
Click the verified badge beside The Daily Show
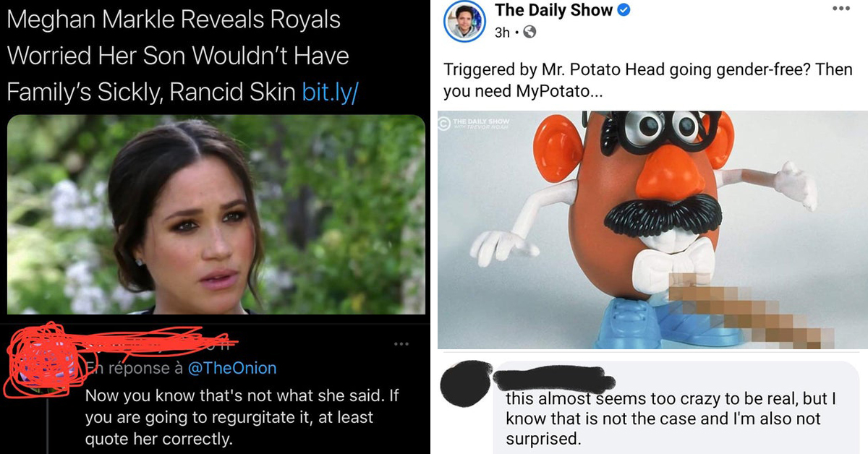(624, 11)
